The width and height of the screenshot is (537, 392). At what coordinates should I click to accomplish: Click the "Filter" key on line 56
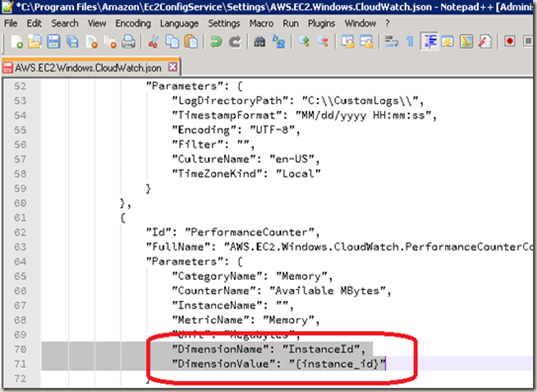point(198,144)
